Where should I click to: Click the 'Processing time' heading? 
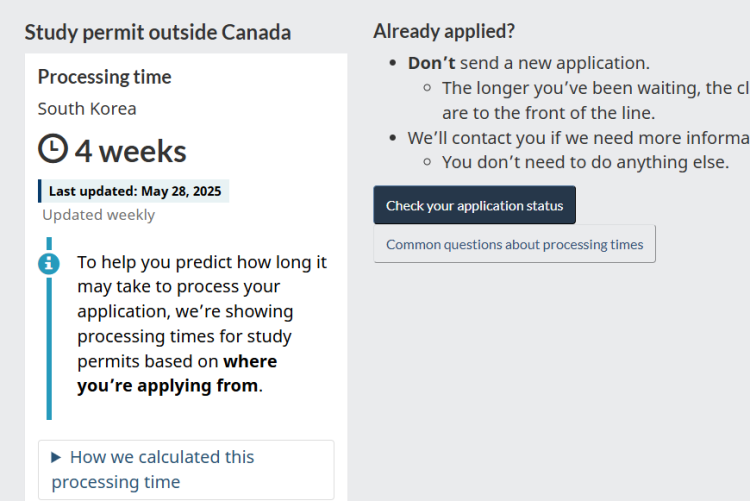coord(104,77)
